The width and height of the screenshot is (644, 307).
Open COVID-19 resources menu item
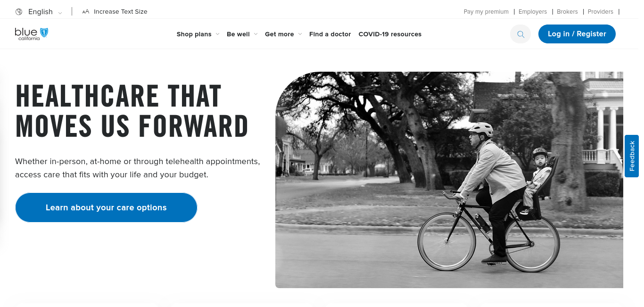pos(390,34)
